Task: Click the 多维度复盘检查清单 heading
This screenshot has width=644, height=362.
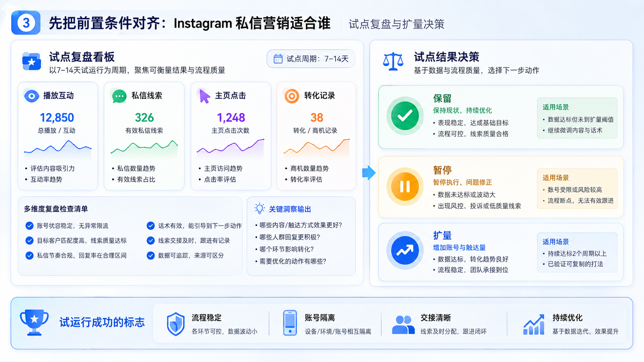Action: point(56,209)
